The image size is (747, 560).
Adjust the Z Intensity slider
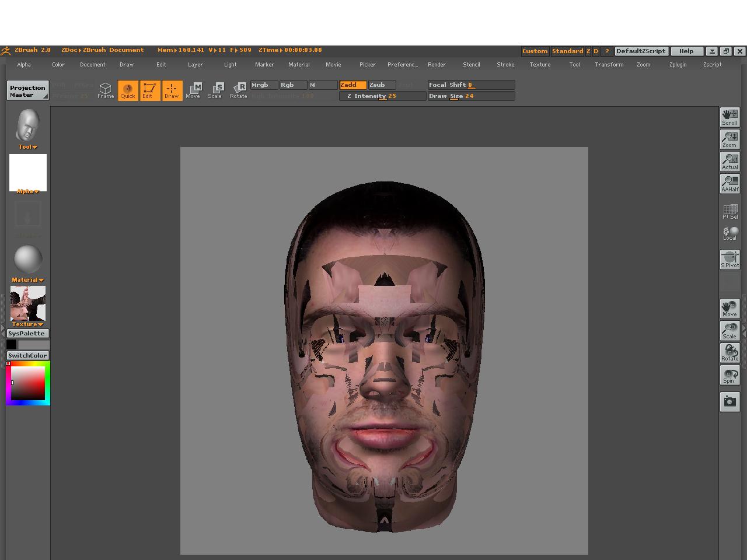pyautogui.click(x=382, y=96)
